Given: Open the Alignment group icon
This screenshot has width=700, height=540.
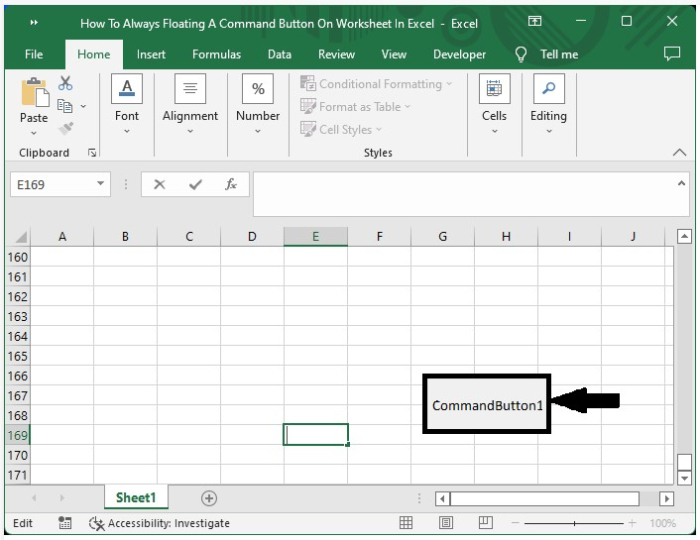Looking at the screenshot, I should click(x=190, y=88).
